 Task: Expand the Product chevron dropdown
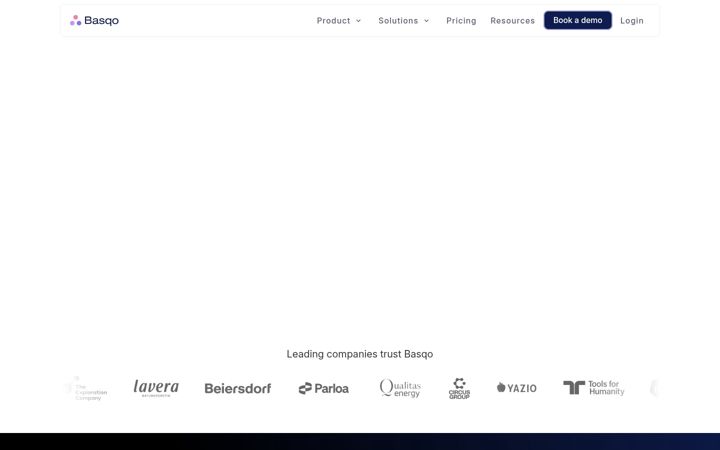pyautogui.click(x=359, y=21)
